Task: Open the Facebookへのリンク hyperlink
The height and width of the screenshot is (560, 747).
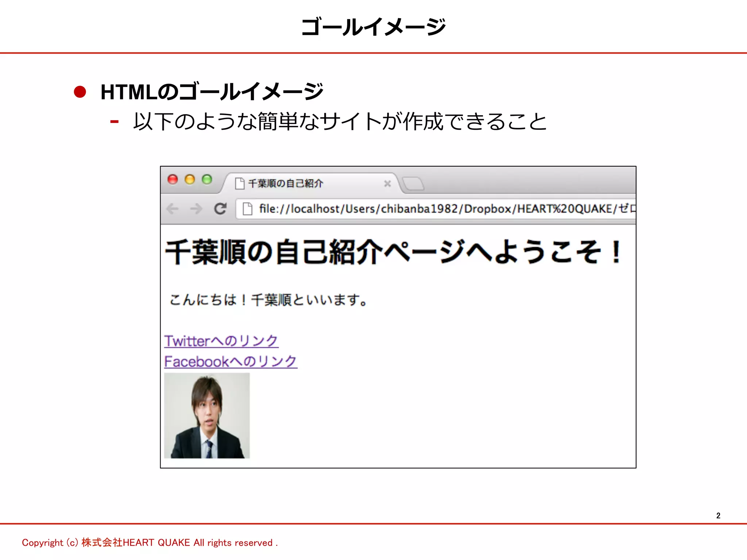Action: tap(231, 362)
